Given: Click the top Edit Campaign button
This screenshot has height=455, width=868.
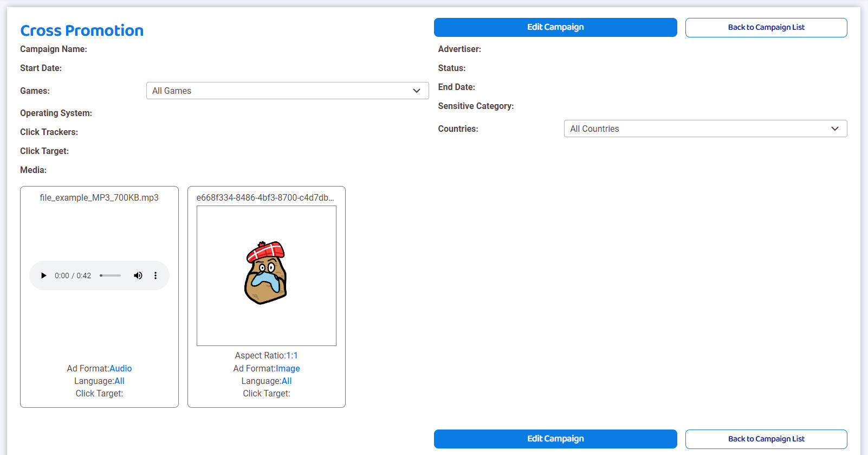Looking at the screenshot, I should 555,27.
